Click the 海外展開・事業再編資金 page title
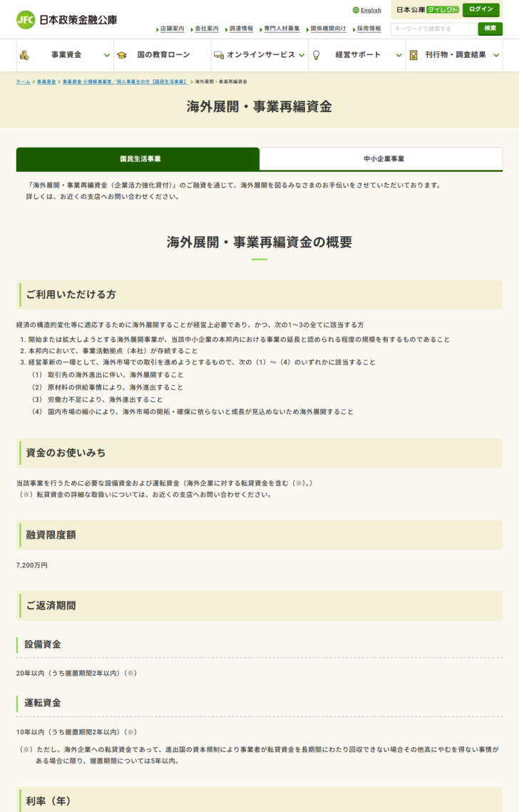 259,107
